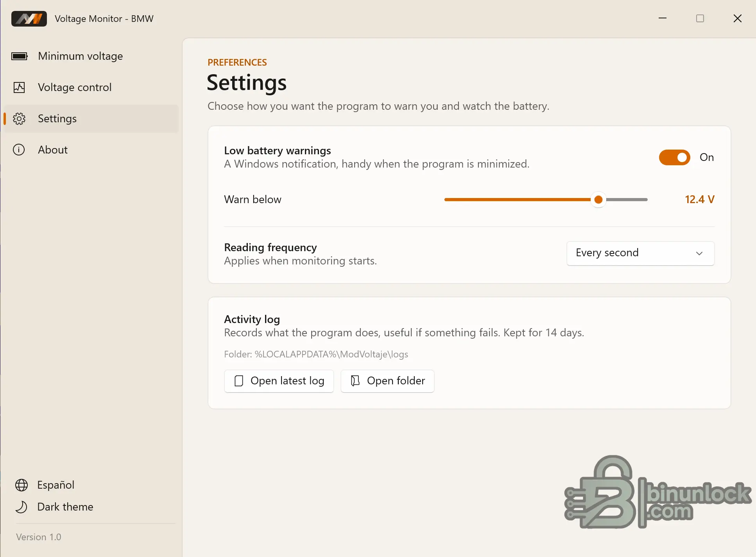
Task: Open latest log button
Action: click(279, 381)
